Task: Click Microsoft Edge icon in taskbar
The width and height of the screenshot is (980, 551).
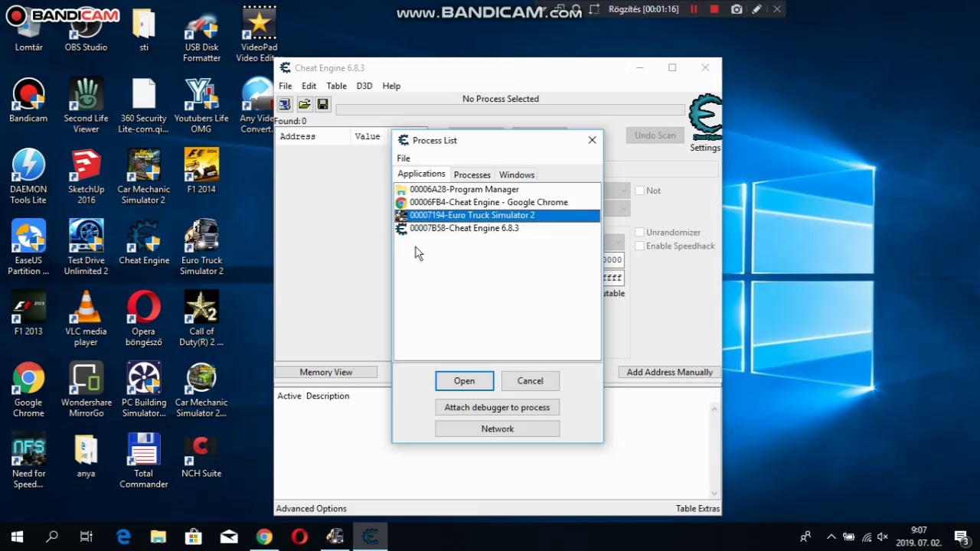Action: click(x=123, y=536)
